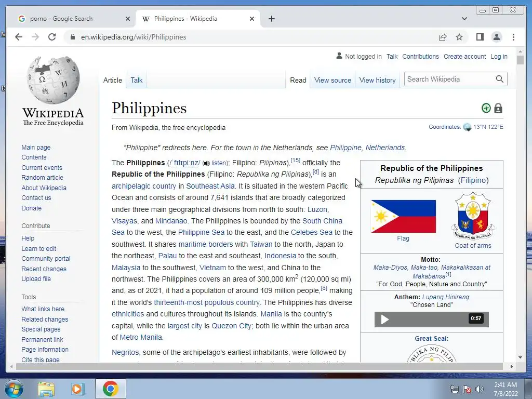Click the browser forward arrow
532x399 pixels.
[35, 37]
